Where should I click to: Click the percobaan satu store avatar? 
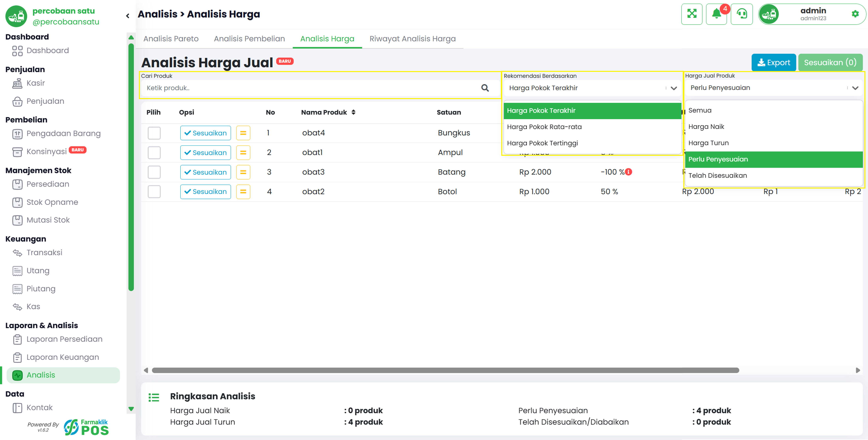pyautogui.click(x=16, y=16)
